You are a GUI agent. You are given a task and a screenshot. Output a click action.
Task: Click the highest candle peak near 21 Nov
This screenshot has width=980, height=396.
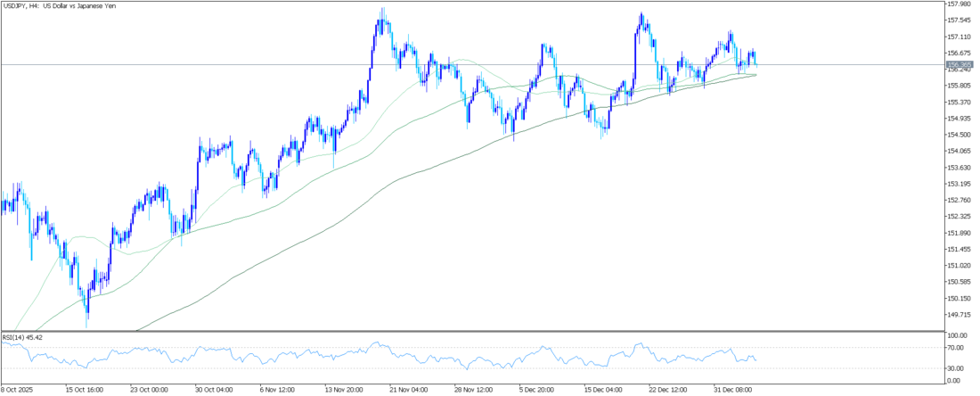382,10
